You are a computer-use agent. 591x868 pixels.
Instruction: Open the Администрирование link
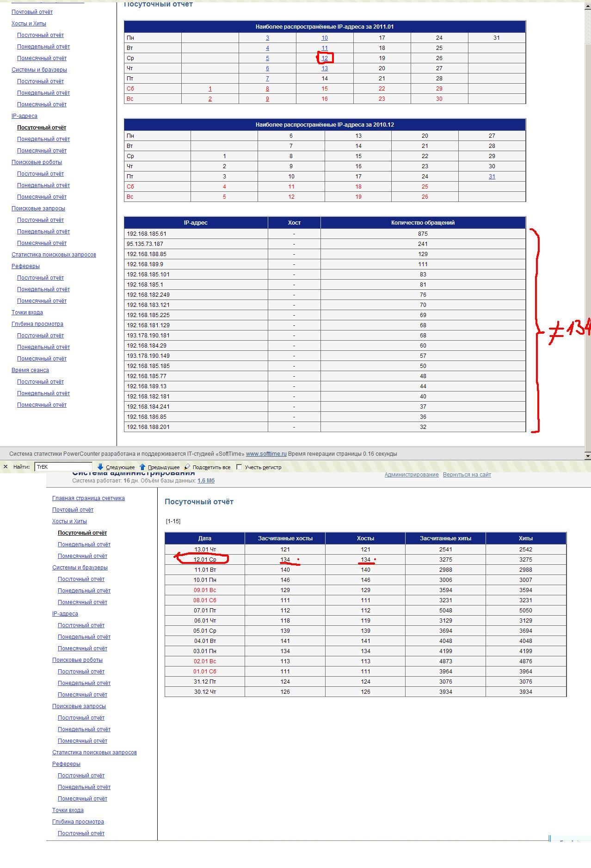tap(412, 475)
